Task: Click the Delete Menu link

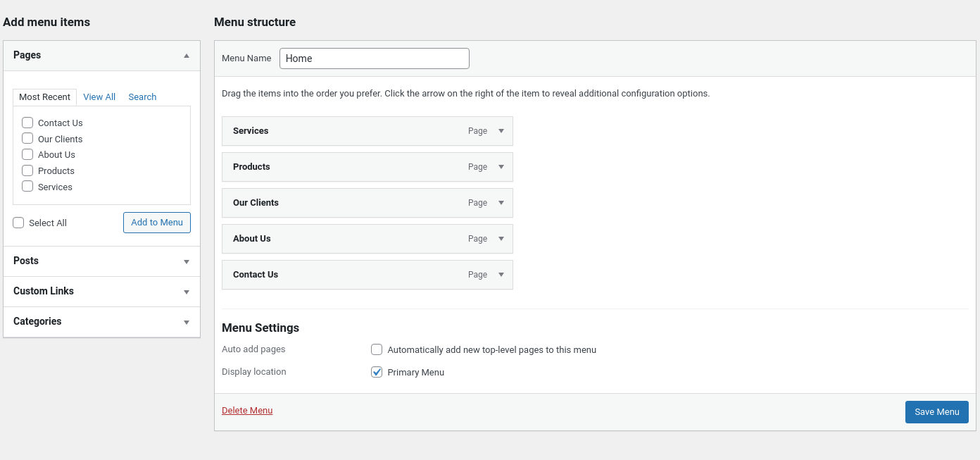Action: pos(247,411)
